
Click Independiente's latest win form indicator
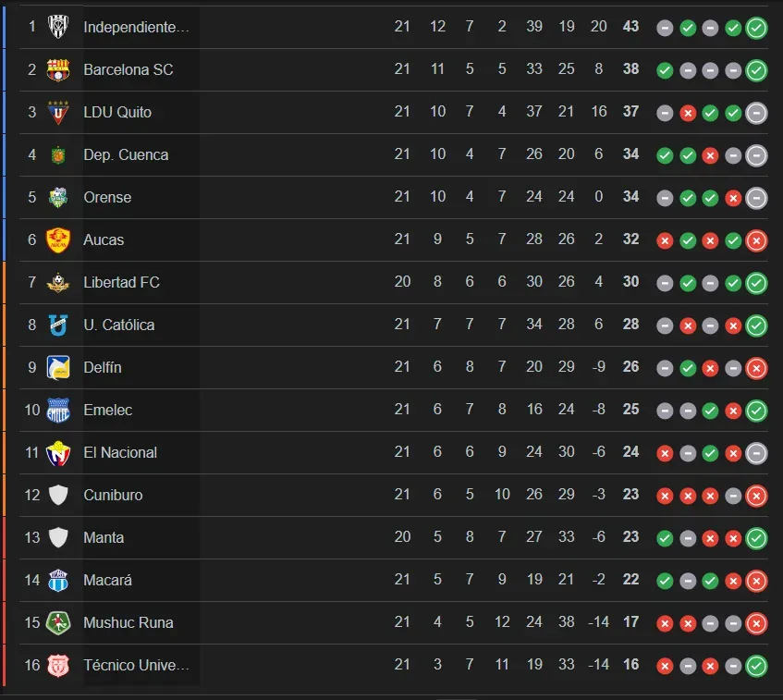coord(756,28)
